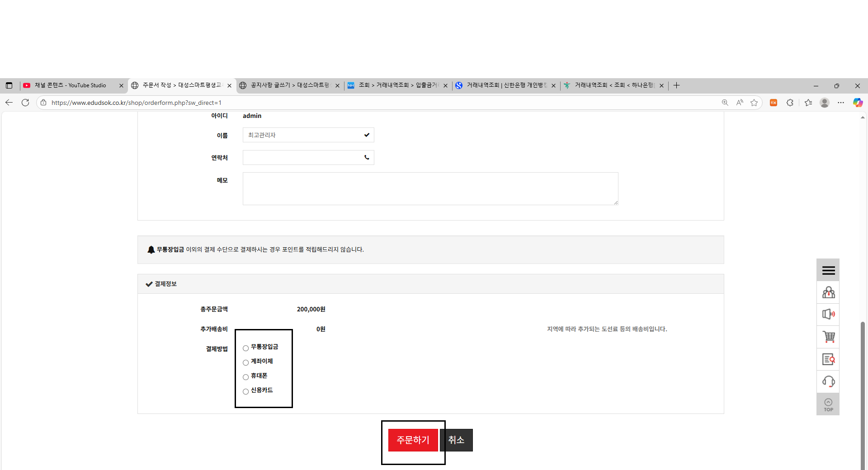
Task: Select the 신용카드 payment radio button
Action: click(245, 391)
